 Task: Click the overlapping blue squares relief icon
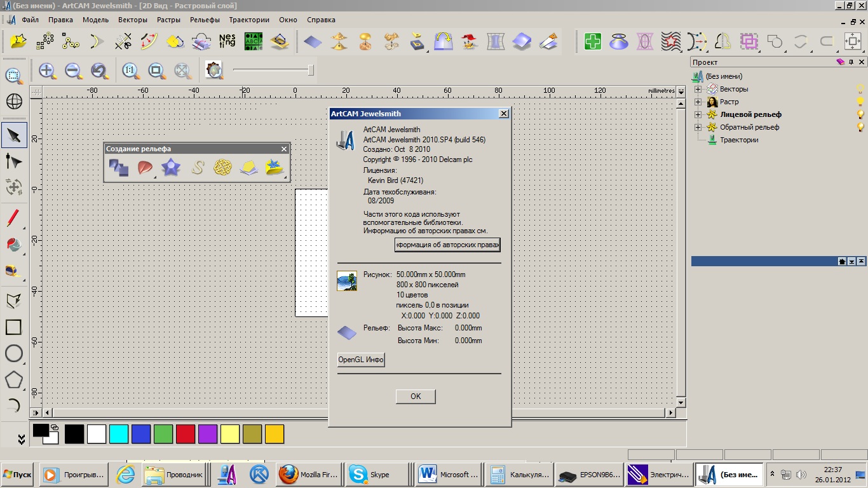point(119,168)
